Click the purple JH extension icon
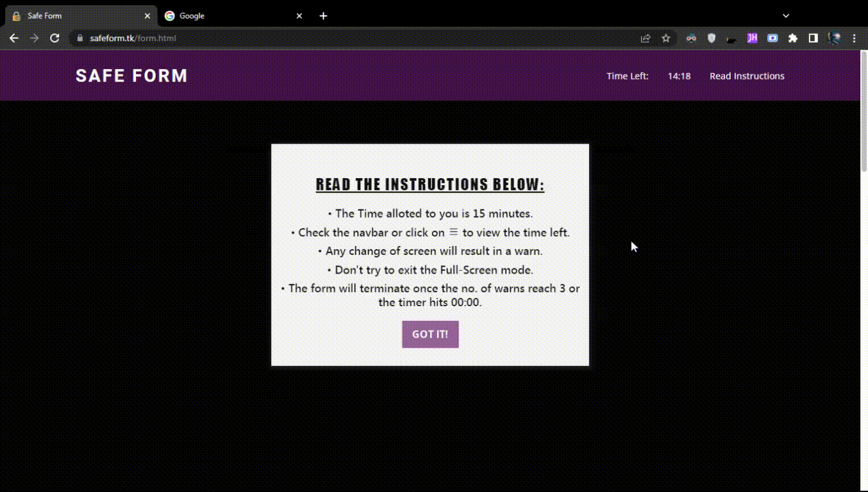 click(752, 38)
